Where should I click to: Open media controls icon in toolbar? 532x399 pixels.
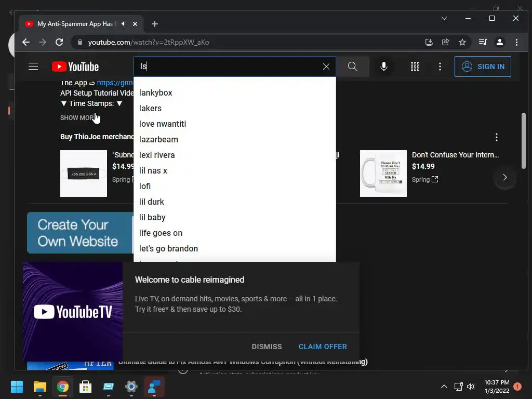[x=483, y=42]
